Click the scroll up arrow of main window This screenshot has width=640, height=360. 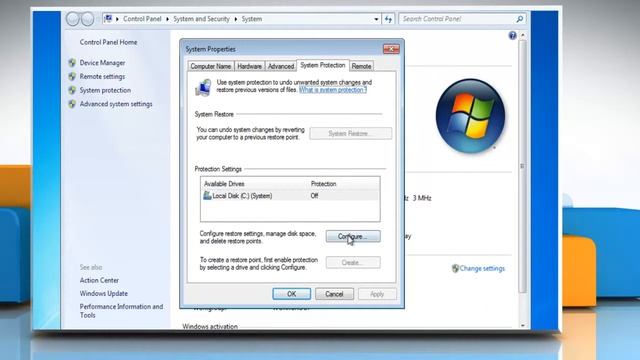[522, 35]
